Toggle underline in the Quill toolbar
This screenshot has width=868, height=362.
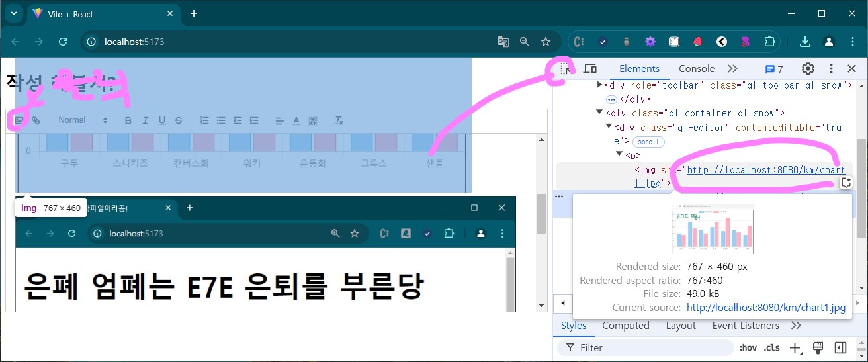click(x=162, y=120)
